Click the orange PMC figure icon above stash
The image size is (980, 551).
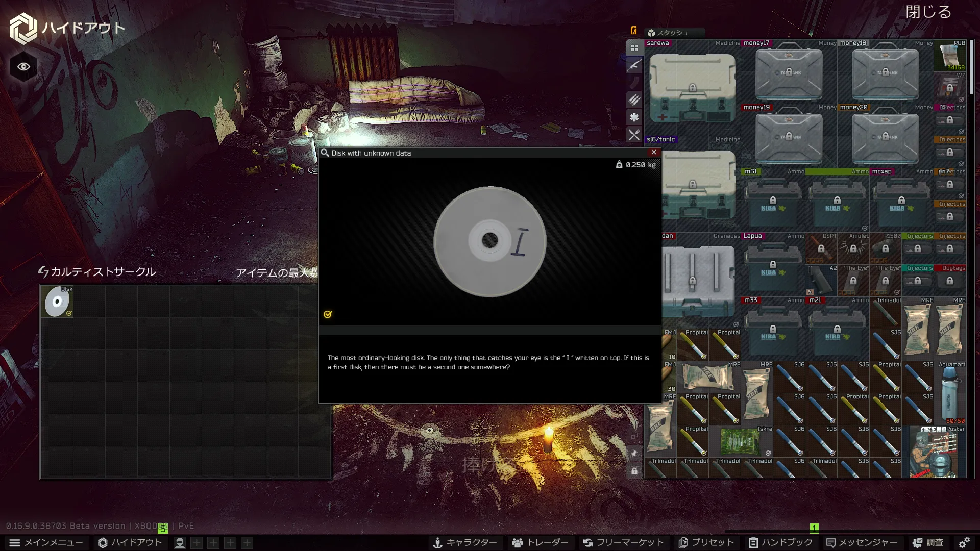click(x=633, y=31)
